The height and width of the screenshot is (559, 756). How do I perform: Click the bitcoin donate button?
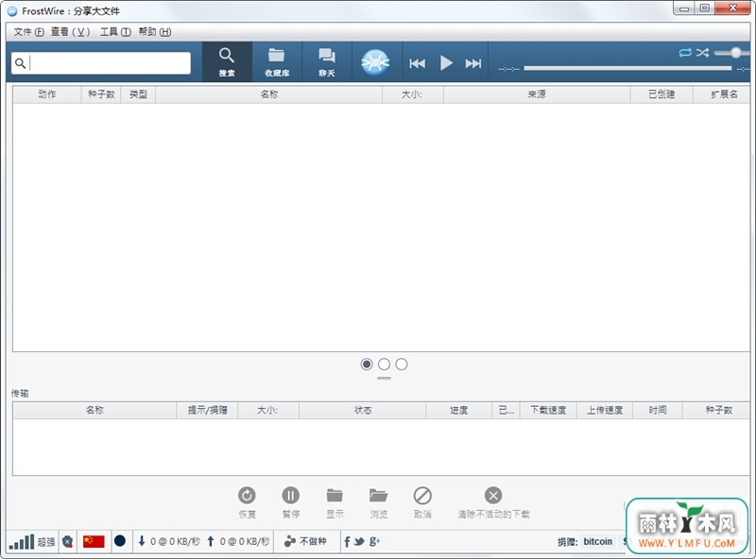[598, 542]
